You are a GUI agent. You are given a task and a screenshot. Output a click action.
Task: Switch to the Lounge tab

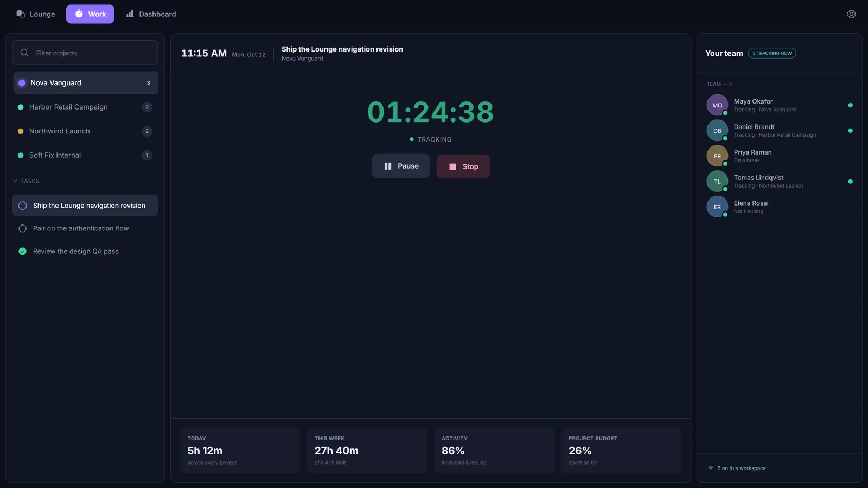(x=36, y=14)
